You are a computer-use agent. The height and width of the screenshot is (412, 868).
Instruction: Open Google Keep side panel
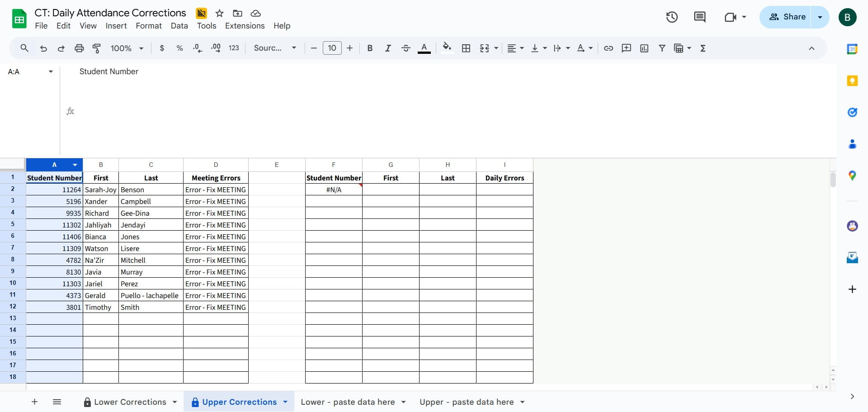click(852, 81)
